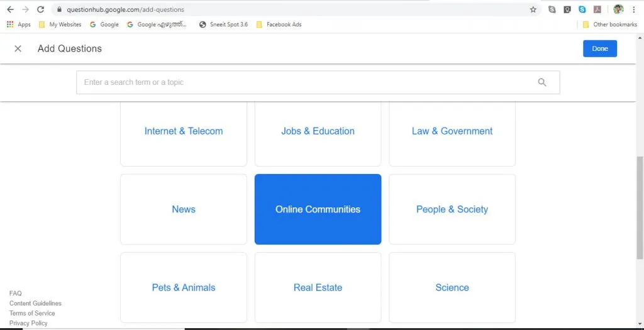Click the Done button
The height and width of the screenshot is (330, 644).
coord(599,48)
